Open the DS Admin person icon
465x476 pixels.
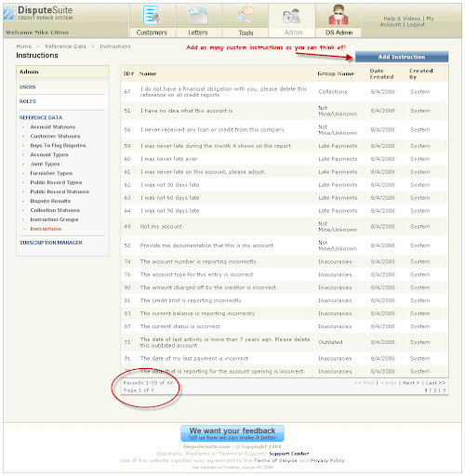point(339,15)
